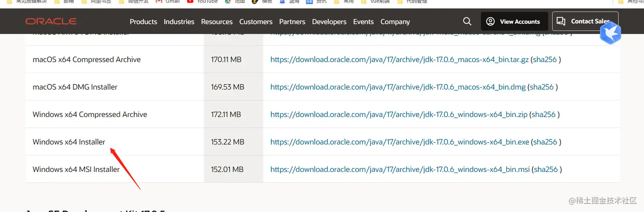This screenshot has height=212, width=644.
Task: Open the Developers menu
Action: point(329,22)
